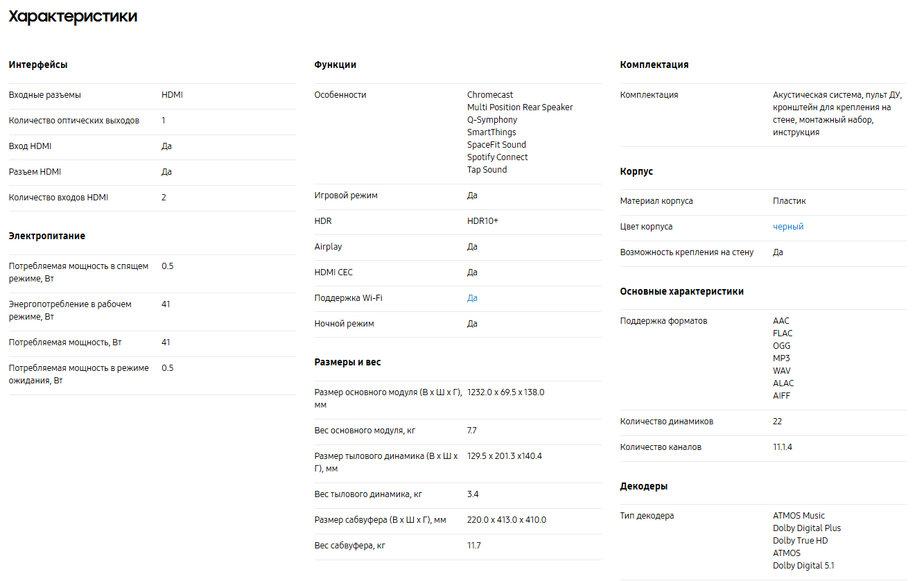The width and height of the screenshot is (924, 581).
Task: Click the "Характеристики" page heading
Action: pos(73,17)
